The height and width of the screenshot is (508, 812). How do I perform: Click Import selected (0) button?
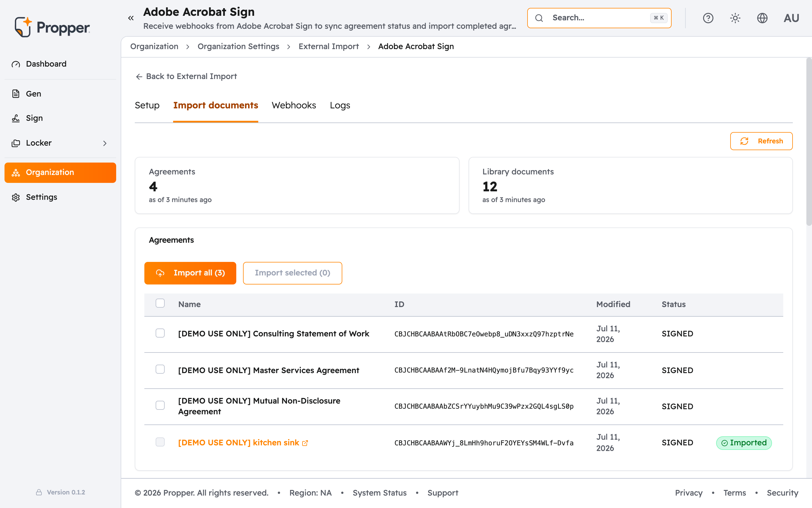pyautogui.click(x=293, y=273)
